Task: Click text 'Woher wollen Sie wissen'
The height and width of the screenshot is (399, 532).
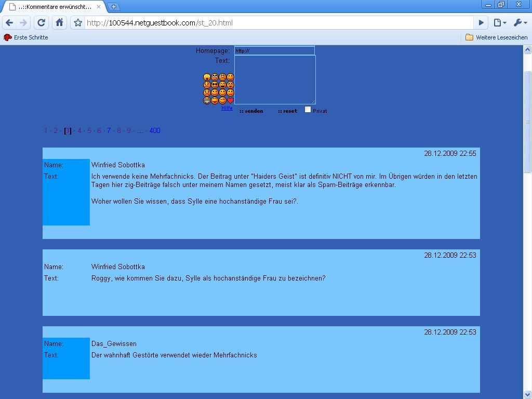Action: (x=130, y=201)
